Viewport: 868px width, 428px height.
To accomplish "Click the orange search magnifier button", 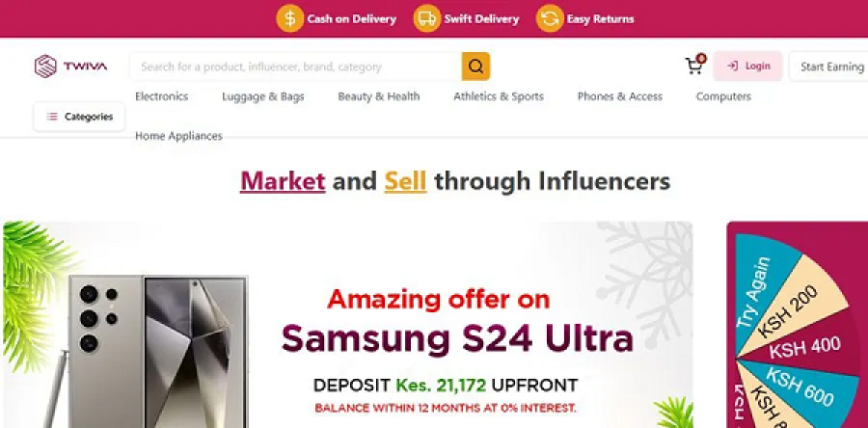I will tap(475, 67).
